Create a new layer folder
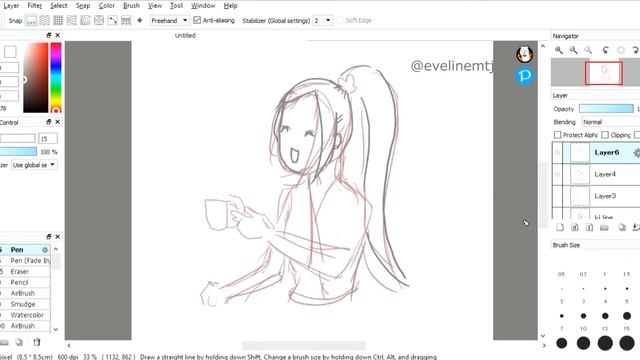The image size is (640, 360). 604,227
